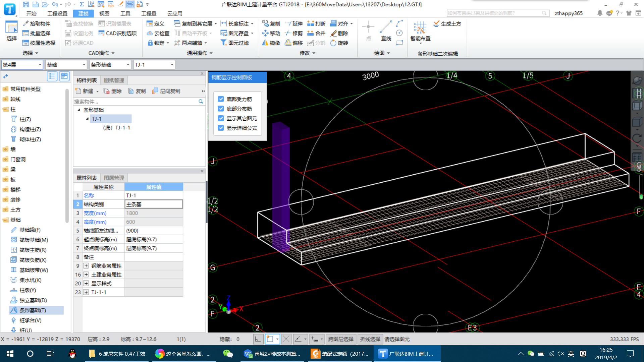644x362 pixels.
Task: Open the help search box in title bar
Action: [498, 13]
